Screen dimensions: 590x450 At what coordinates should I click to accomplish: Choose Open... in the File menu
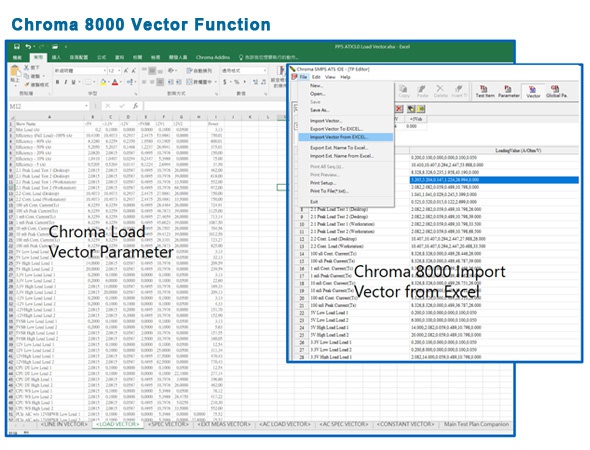point(318,94)
